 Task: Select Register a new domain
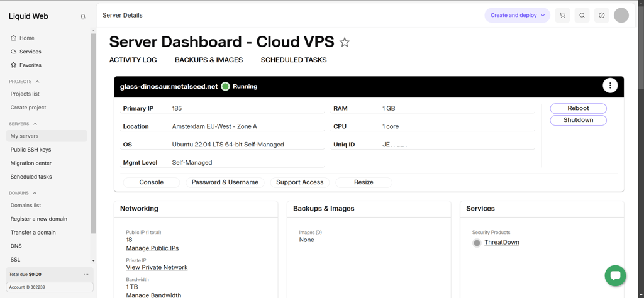pyautogui.click(x=38, y=219)
